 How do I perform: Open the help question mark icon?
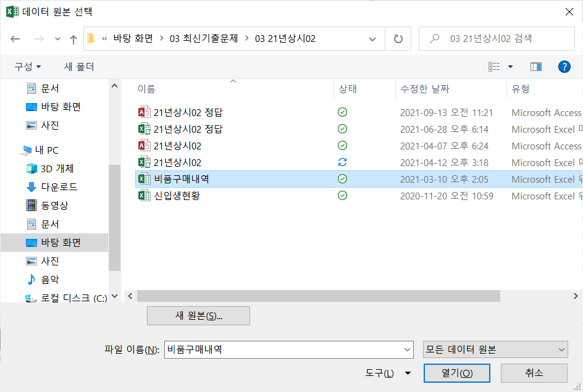(564, 67)
